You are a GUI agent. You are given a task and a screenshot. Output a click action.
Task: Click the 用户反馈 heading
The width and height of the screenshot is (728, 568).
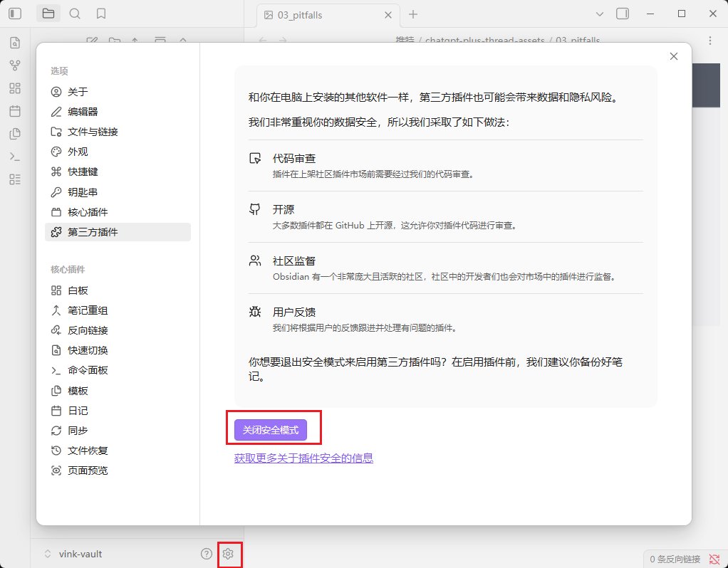294,312
